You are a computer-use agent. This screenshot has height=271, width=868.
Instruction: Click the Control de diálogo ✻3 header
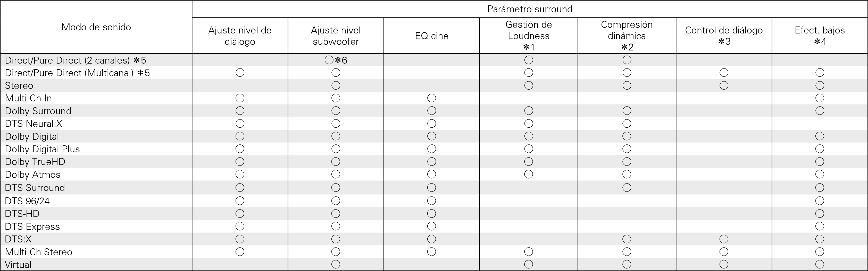pyautogui.click(x=724, y=36)
